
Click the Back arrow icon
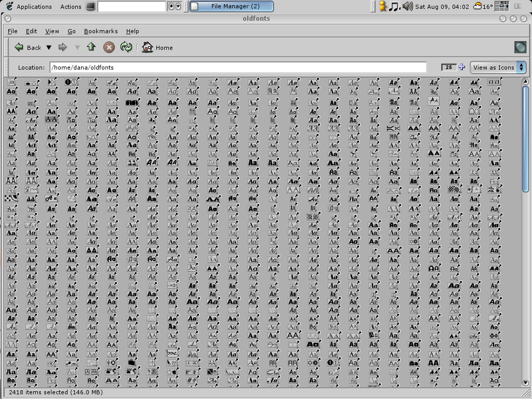(x=19, y=47)
